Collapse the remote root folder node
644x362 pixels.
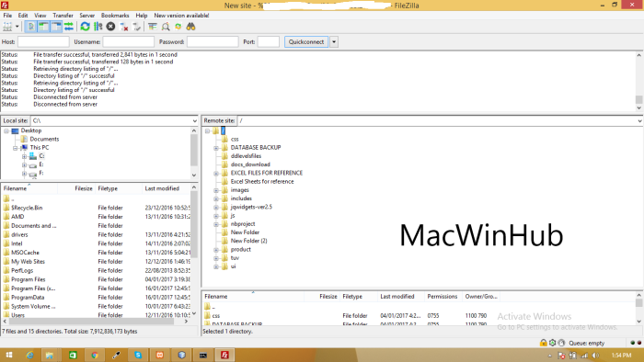click(x=207, y=130)
